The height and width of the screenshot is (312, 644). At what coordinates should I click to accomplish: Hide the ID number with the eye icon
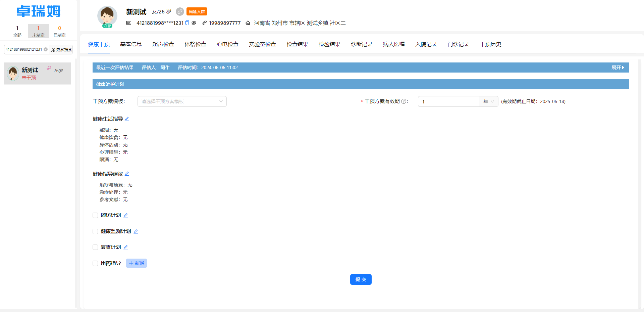click(194, 23)
